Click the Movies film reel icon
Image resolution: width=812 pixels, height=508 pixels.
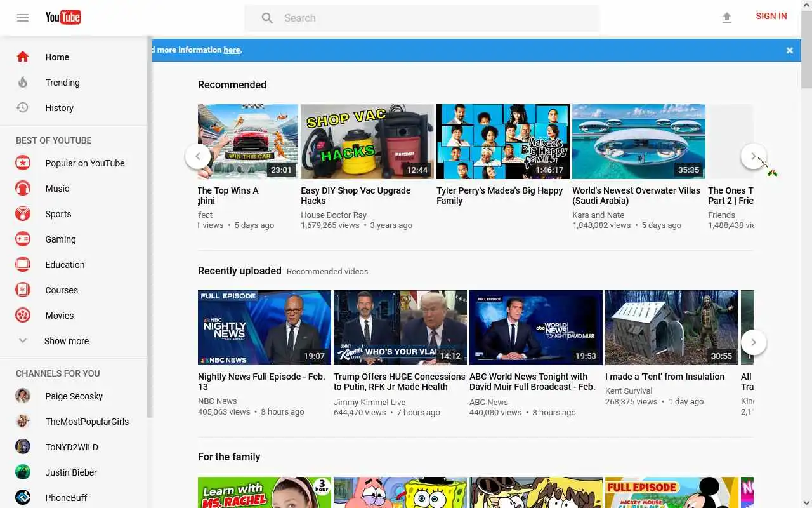point(23,316)
